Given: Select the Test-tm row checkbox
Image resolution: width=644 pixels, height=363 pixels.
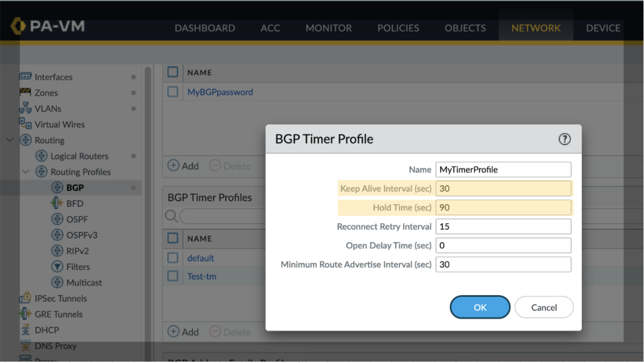Looking at the screenshot, I should [173, 276].
